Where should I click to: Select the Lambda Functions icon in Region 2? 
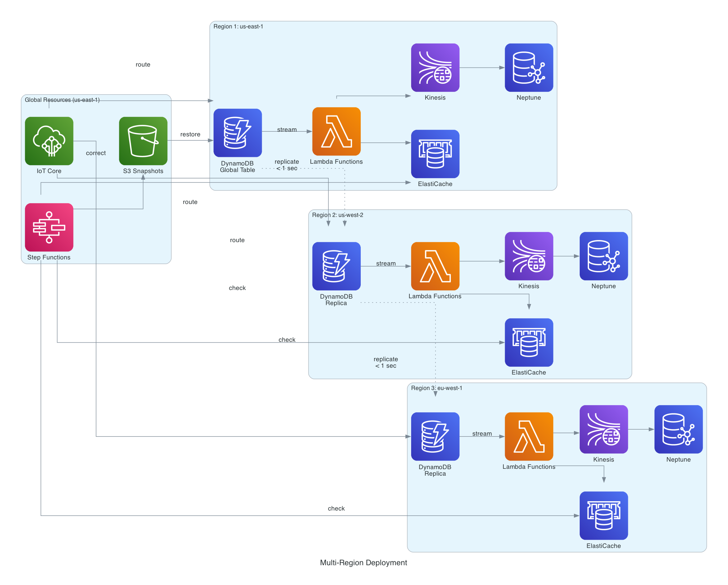coord(435,266)
